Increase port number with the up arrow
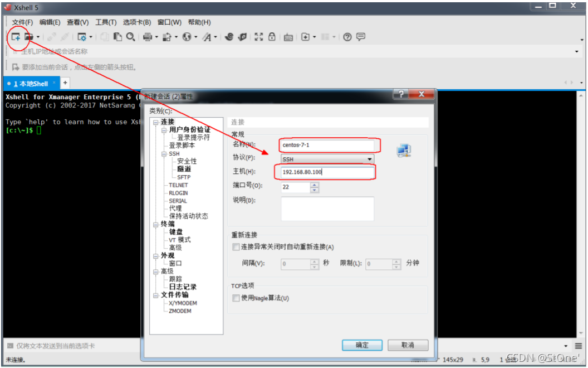 pyautogui.click(x=315, y=185)
